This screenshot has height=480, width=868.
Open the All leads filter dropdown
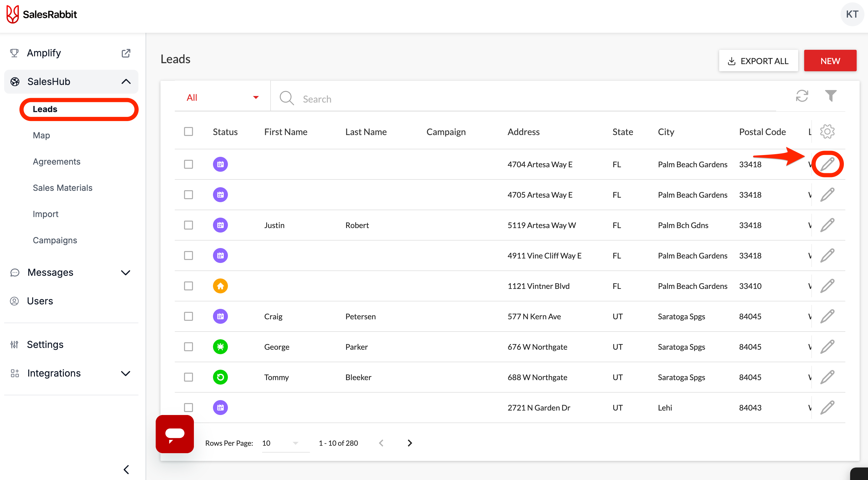pyautogui.click(x=223, y=97)
